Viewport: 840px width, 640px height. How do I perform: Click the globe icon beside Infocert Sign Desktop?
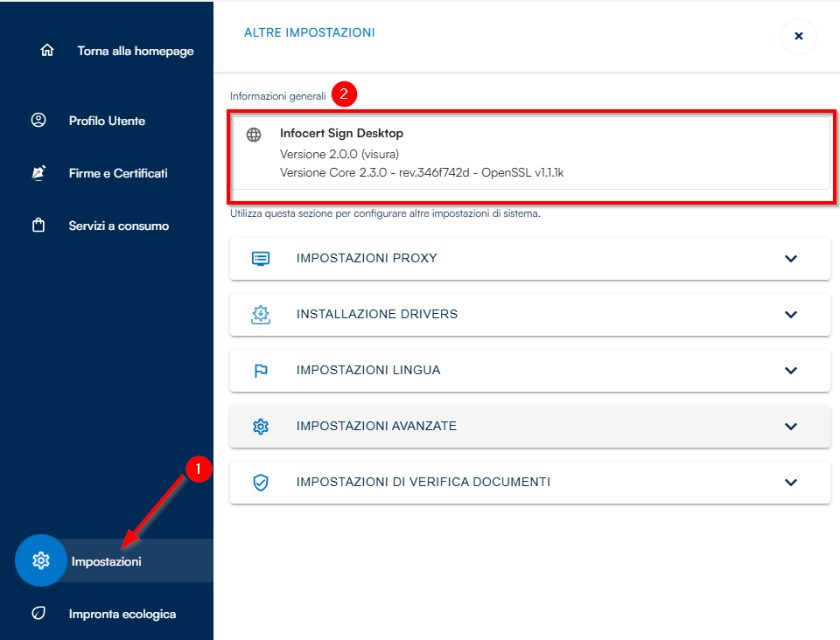click(x=254, y=135)
